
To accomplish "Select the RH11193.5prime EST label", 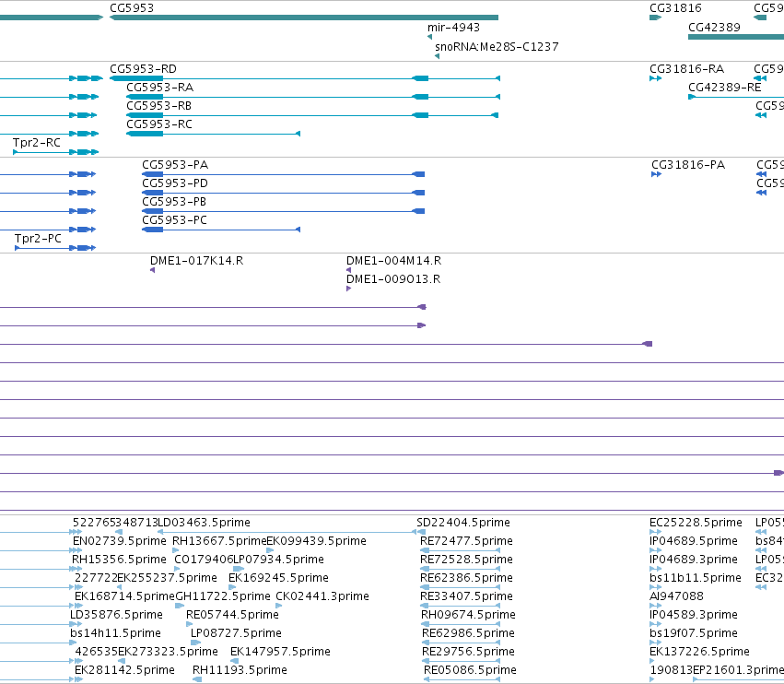I will click(240, 670).
